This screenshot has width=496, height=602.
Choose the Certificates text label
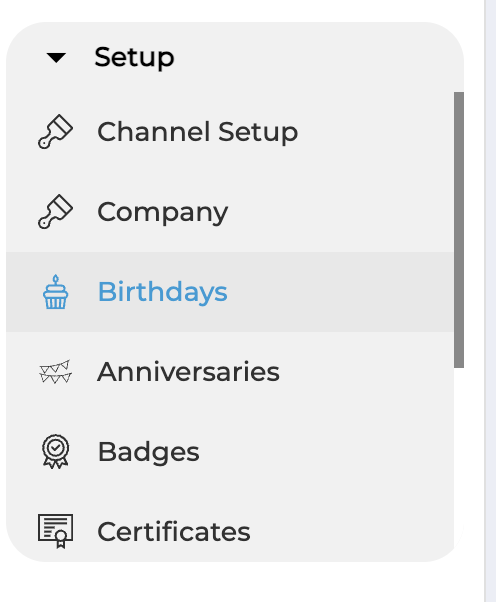point(174,532)
